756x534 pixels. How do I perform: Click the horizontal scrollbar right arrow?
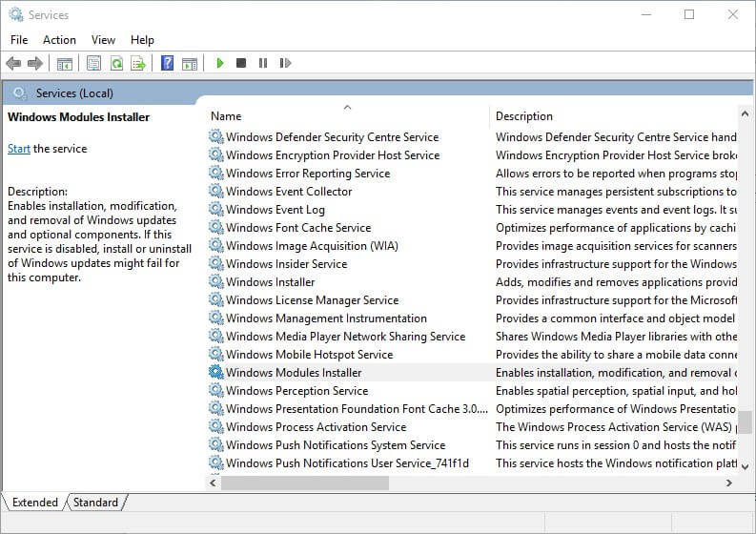729,483
